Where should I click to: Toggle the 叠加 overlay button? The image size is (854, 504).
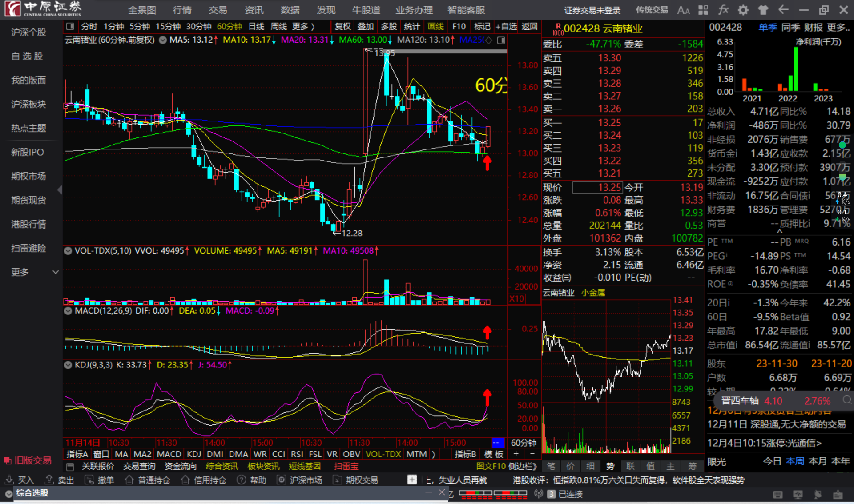point(366,27)
